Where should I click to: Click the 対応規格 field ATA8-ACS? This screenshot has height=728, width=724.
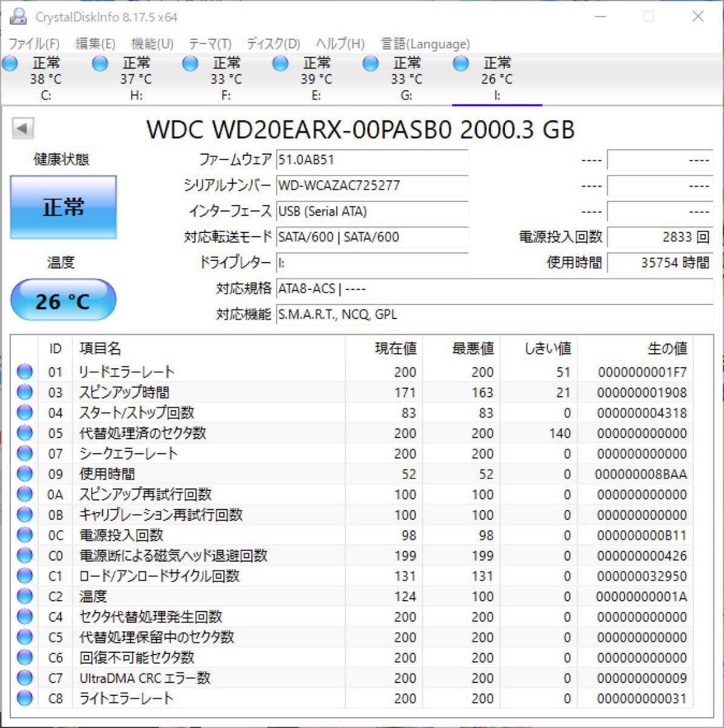tap(495, 289)
